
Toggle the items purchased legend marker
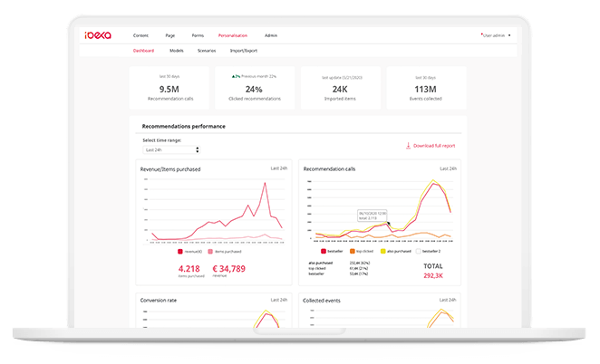coord(210,252)
